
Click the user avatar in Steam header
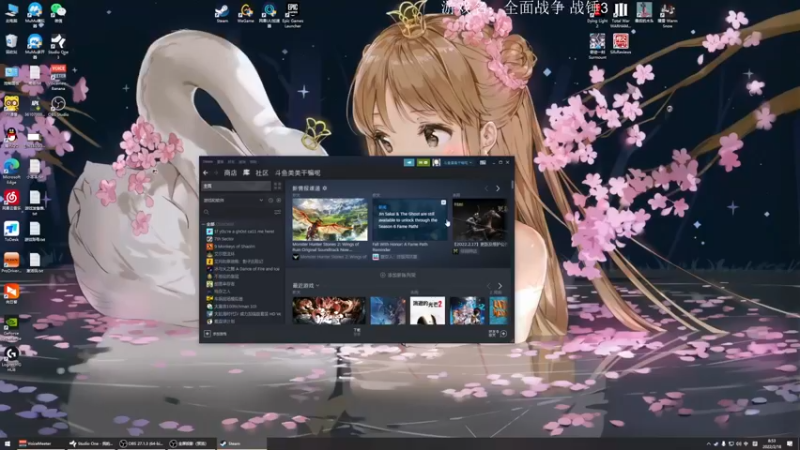click(x=436, y=162)
